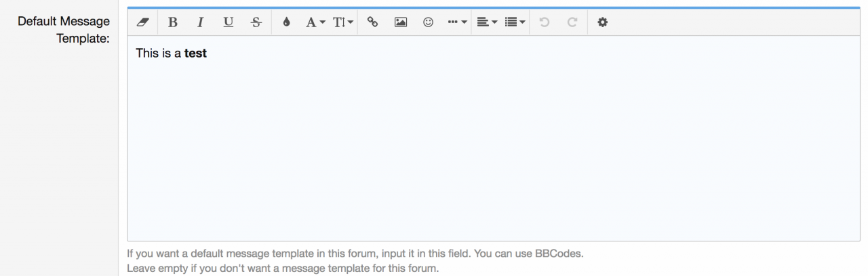Screen dimensions: 868x276
Task: Open the list type menu
Action: [515, 22]
